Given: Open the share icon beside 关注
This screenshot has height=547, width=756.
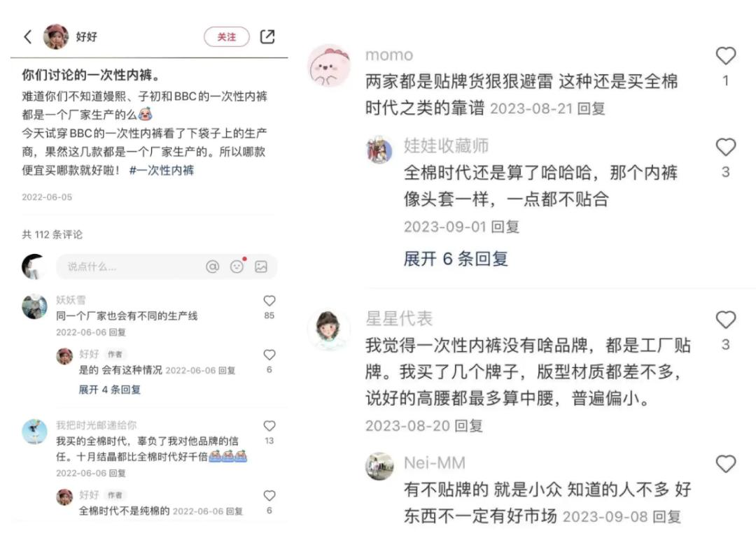Looking at the screenshot, I should (x=267, y=36).
